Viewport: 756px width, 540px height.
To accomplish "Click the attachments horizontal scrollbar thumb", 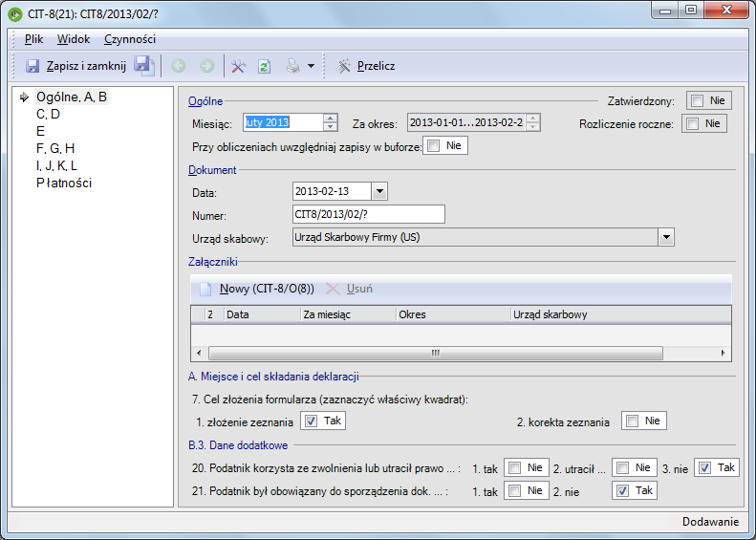I will (x=436, y=353).
